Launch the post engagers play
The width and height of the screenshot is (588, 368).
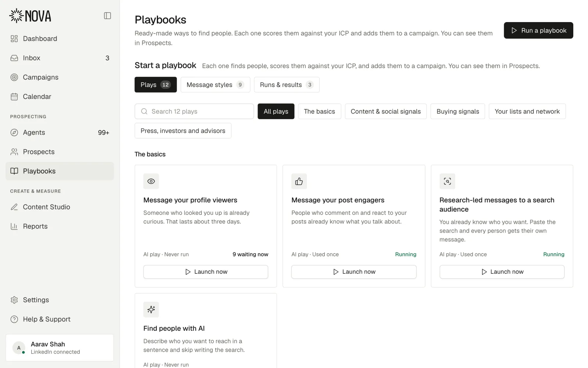pyautogui.click(x=354, y=272)
